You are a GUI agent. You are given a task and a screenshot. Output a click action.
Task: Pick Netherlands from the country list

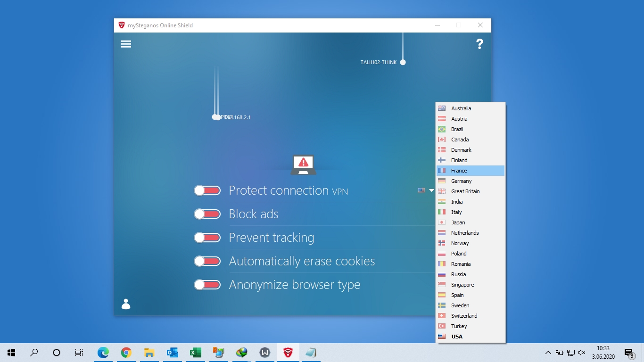471,233
